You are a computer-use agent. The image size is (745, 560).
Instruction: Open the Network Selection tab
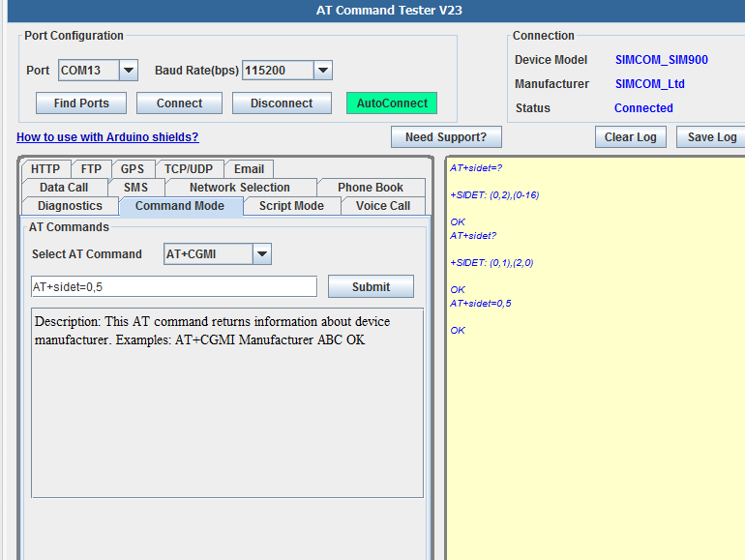pos(240,188)
